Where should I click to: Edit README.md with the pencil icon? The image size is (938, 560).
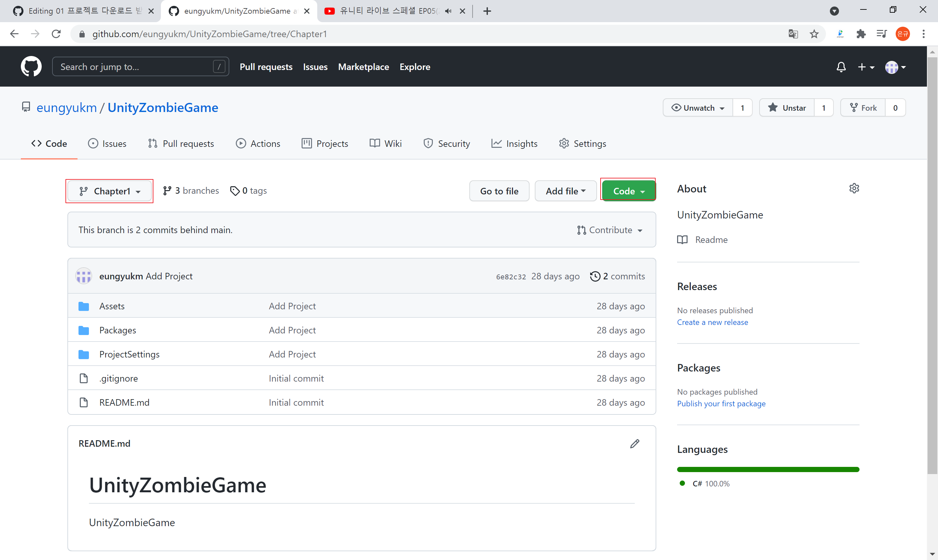coord(634,444)
